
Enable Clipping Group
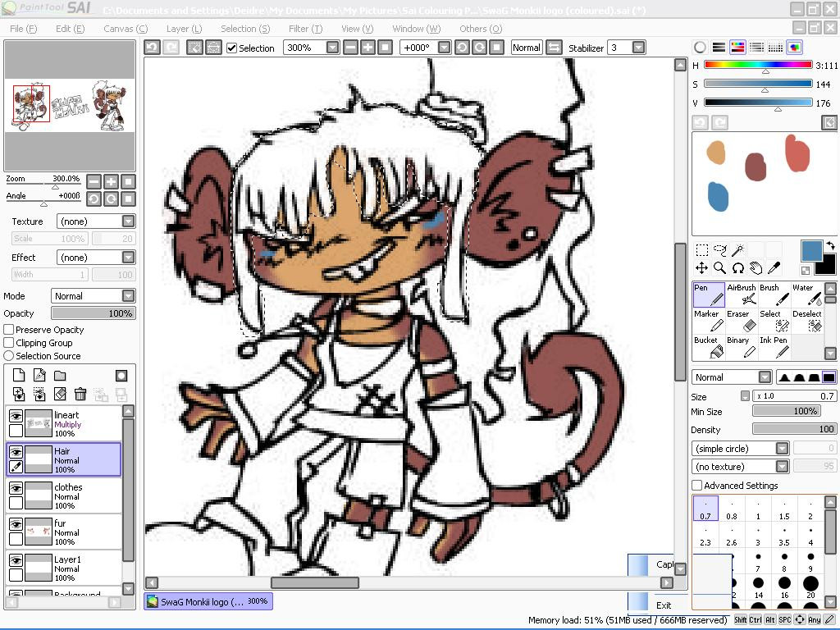click(8, 343)
